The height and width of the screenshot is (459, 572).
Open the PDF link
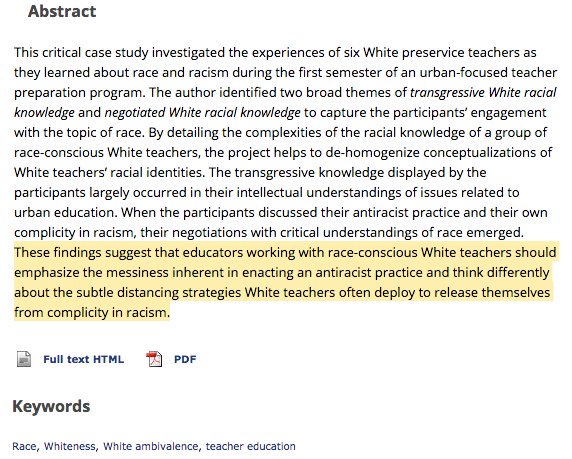click(185, 359)
